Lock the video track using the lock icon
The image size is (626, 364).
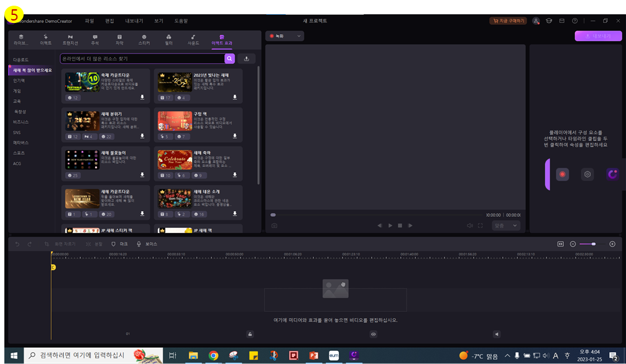(250, 334)
